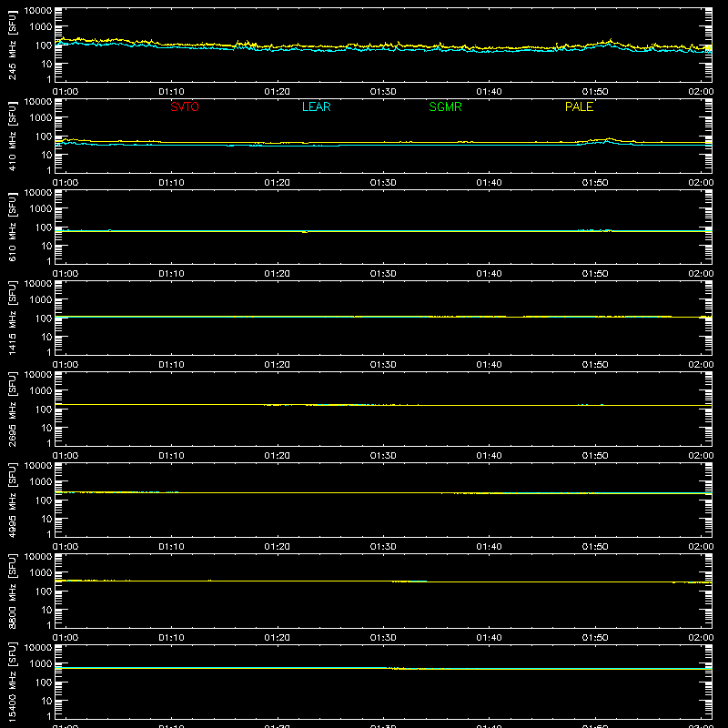Click the red SVTO legend label
Screen dimensions: 728x728
pos(185,106)
